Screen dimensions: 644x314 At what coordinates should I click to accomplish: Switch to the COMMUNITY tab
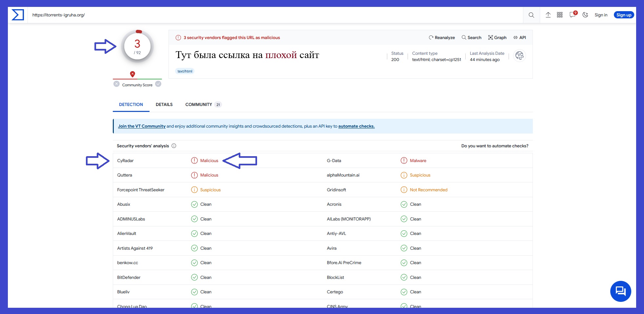pos(203,104)
